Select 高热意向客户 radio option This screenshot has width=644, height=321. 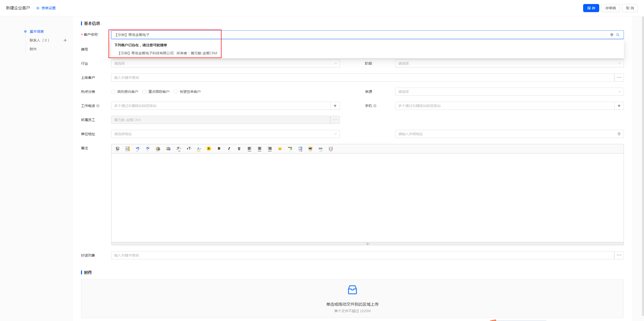click(113, 92)
